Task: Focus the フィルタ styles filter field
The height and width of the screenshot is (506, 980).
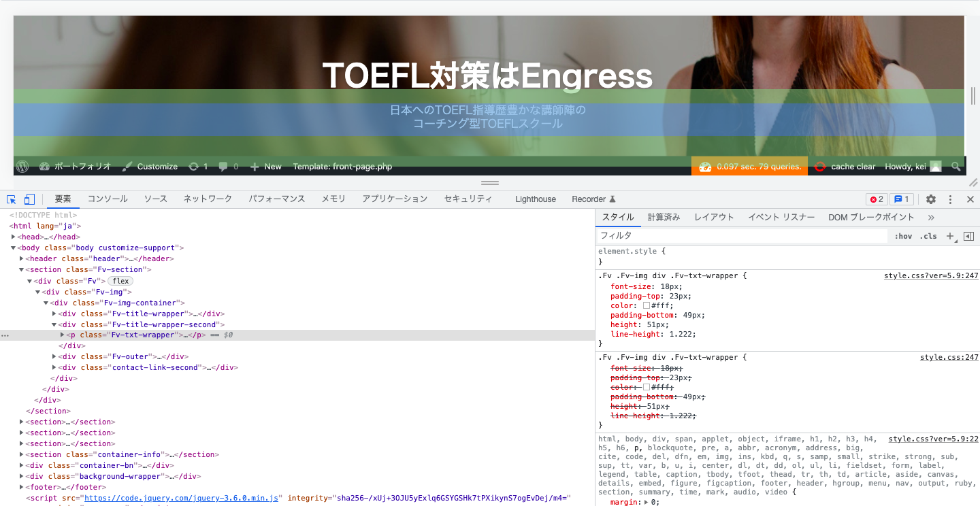Action: pos(742,236)
